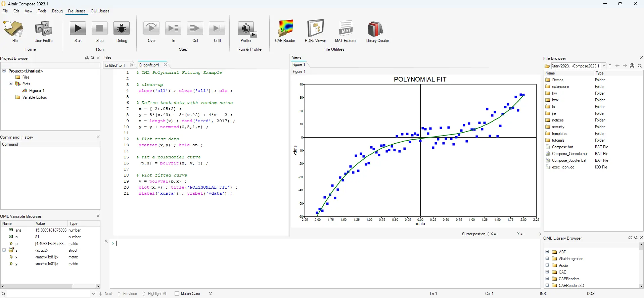Expand the ABF library folder
This screenshot has height=298, width=644.
pyautogui.click(x=547, y=252)
